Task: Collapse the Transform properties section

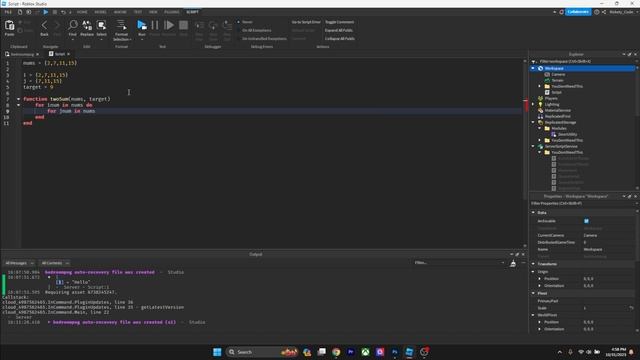Action: tap(533, 264)
